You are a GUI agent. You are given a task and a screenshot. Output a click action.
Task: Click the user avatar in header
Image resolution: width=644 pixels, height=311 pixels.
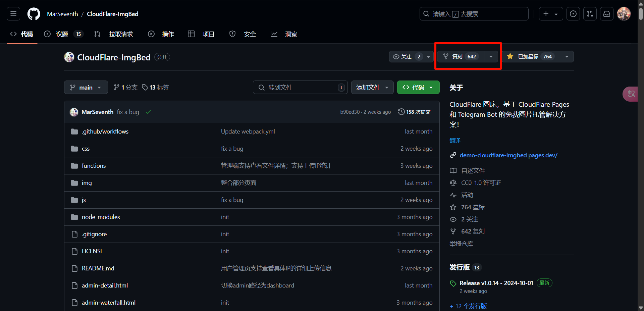[624, 14]
